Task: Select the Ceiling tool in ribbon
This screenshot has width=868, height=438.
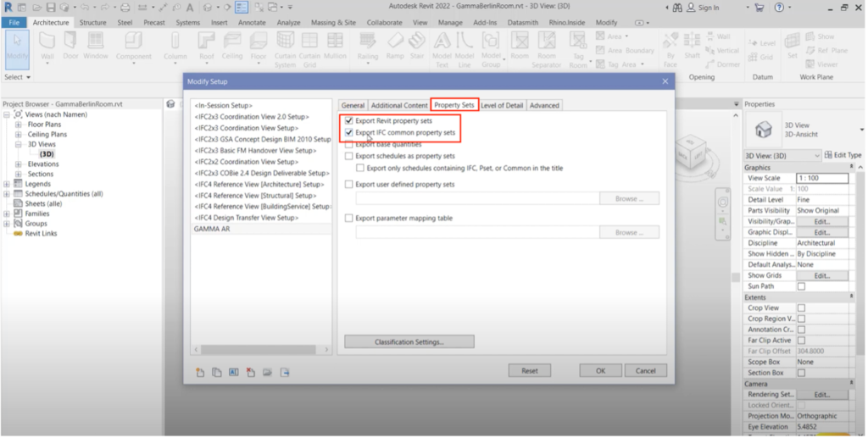Action: tap(232, 47)
